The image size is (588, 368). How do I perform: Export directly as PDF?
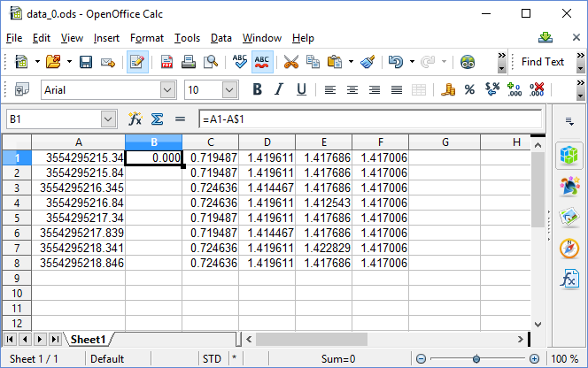pyautogui.click(x=166, y=62)
